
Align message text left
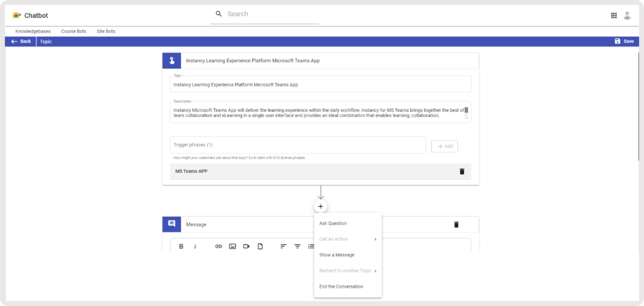(284, 246)
